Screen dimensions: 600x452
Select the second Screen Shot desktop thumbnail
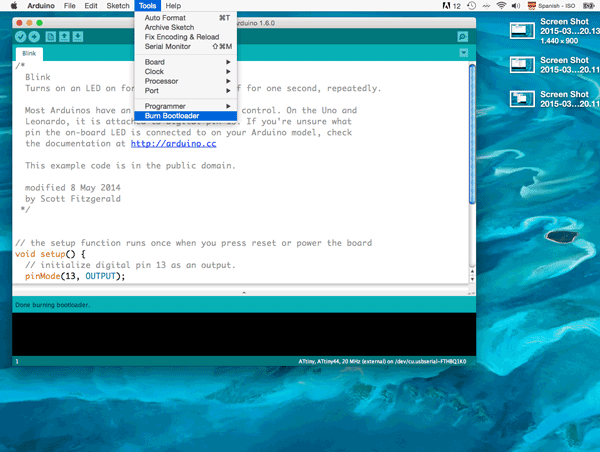click(x=522, y=65)
